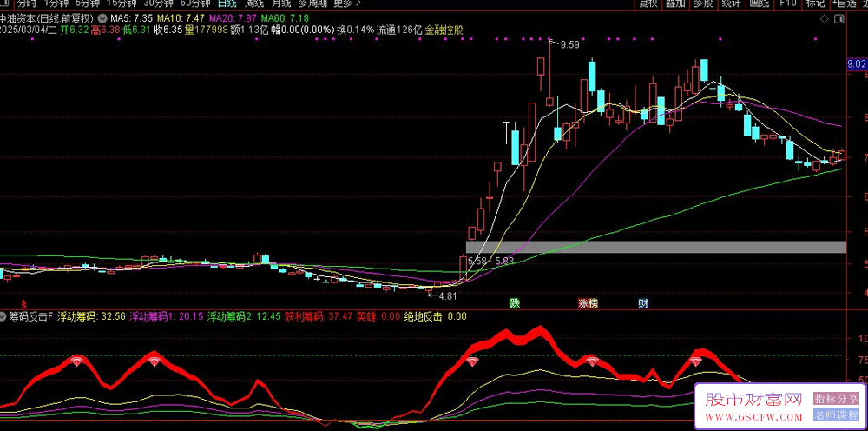Screen dimensions: 868x431
Task: Click the 流通126亿 float value
Action: coord(399,30)
